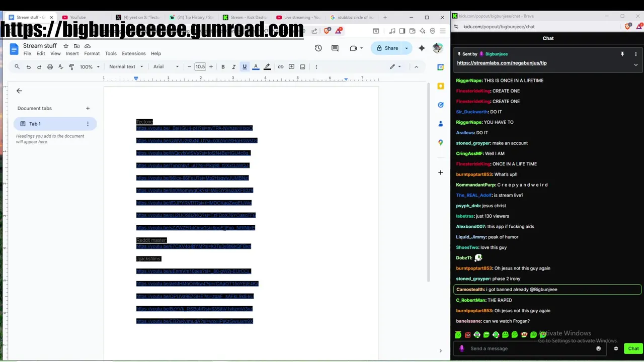
Task: Open Google Calendar side panel
Action: [x=440, y=67]
